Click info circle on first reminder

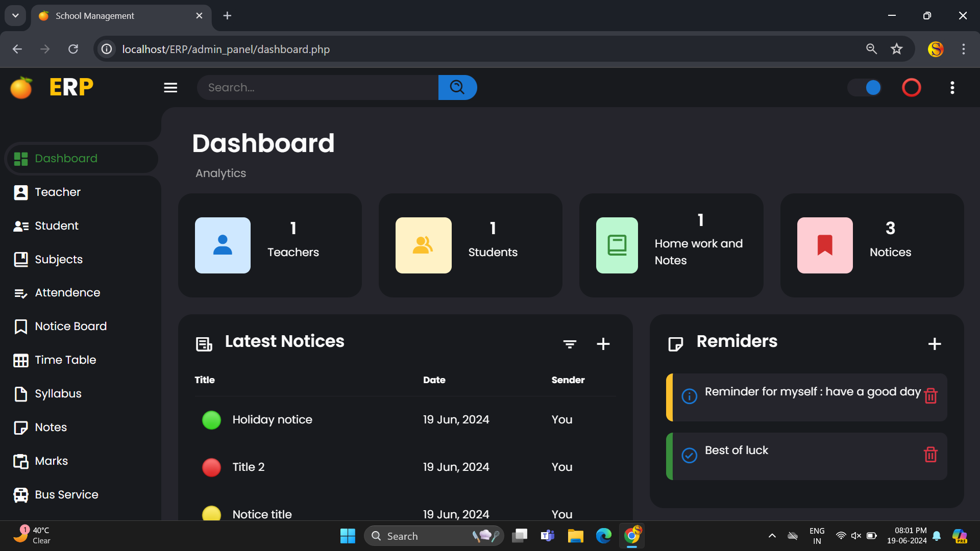(689, 396)
